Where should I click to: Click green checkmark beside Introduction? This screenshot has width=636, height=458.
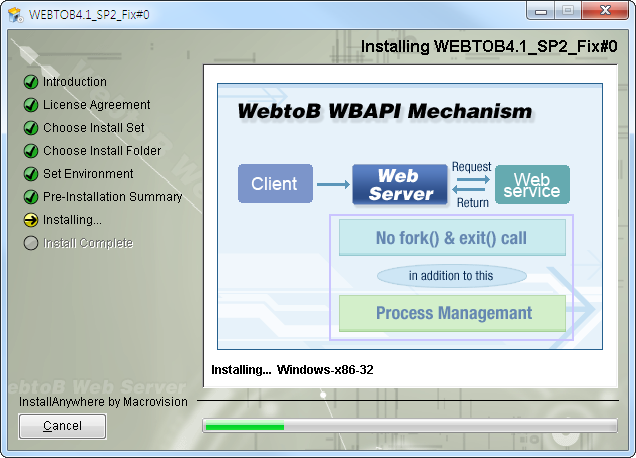[31, 82]
